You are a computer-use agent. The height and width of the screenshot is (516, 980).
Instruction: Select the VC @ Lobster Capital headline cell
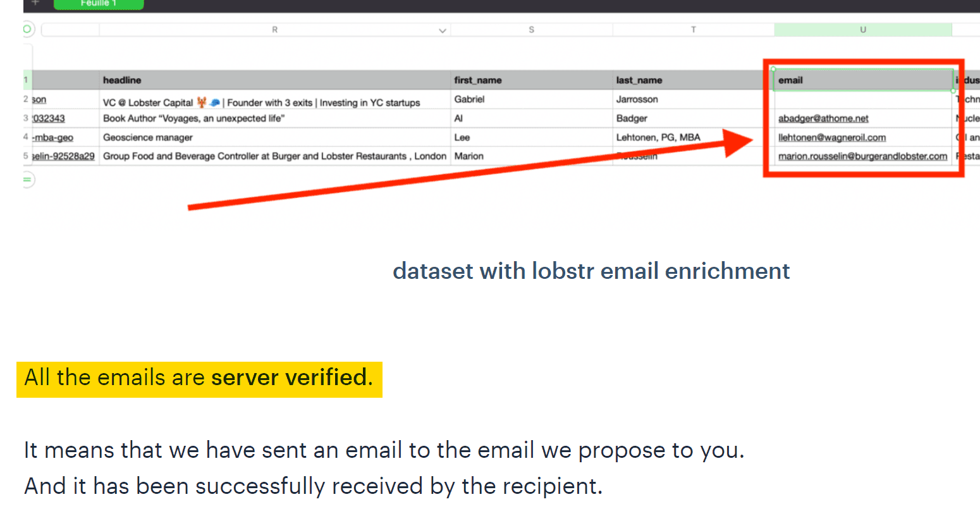click(274, 99)
